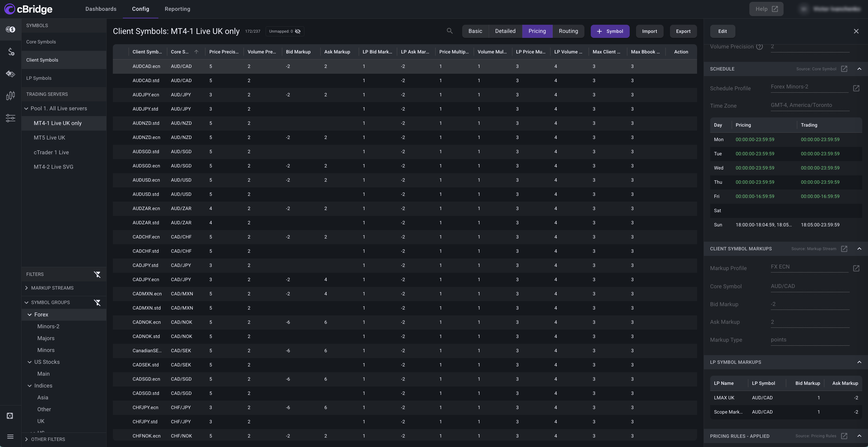868x447 pixels.
Task: Filter by the Minors-2 symbol group
Action: [48, 327]
